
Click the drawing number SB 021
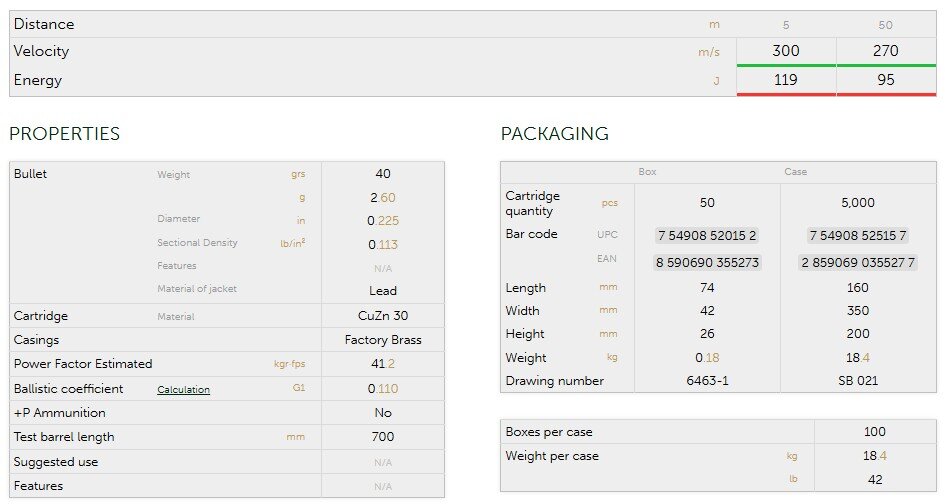click(858, 381)
